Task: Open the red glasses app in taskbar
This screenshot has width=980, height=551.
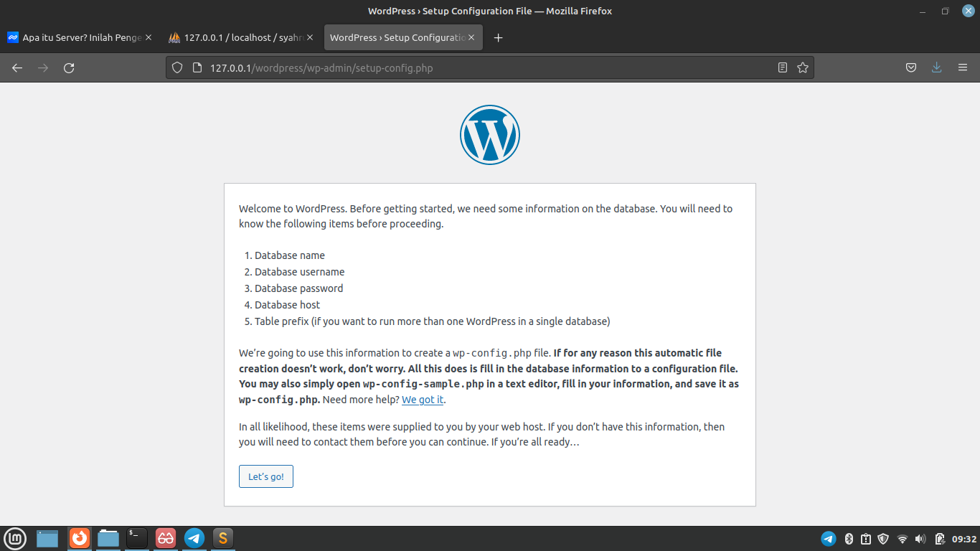Action: (166, 538)
